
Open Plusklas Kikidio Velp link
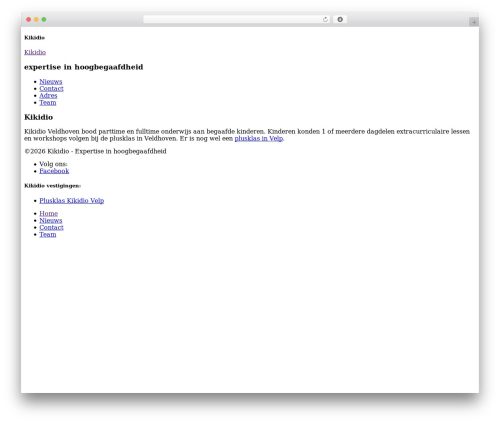coord(72,200)
